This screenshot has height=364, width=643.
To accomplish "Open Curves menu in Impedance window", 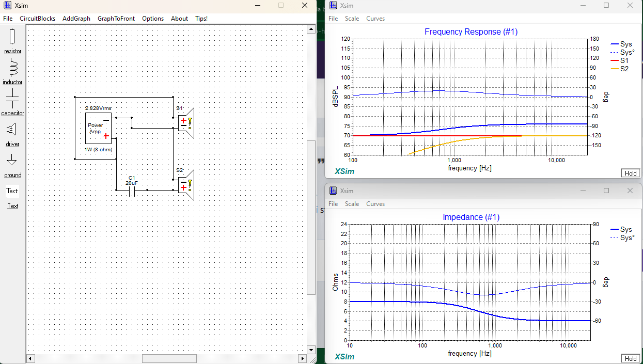I will pyautogui.click(x=375, y=203).
